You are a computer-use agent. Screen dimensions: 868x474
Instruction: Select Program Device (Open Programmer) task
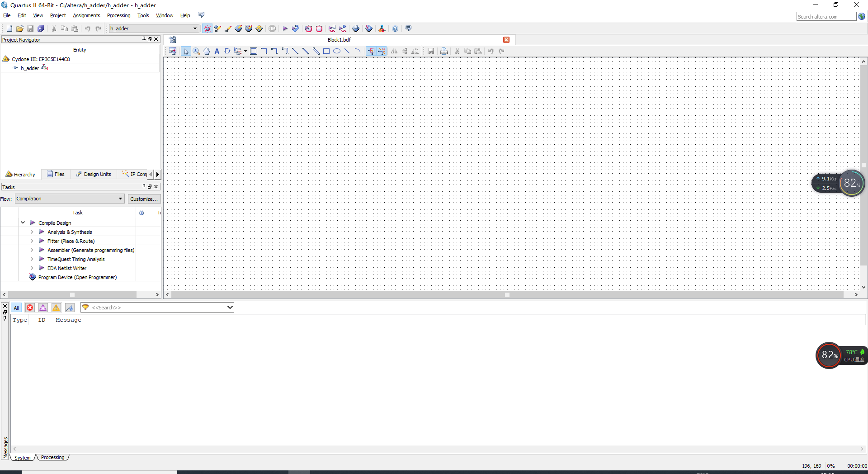(x=77, y=277)
